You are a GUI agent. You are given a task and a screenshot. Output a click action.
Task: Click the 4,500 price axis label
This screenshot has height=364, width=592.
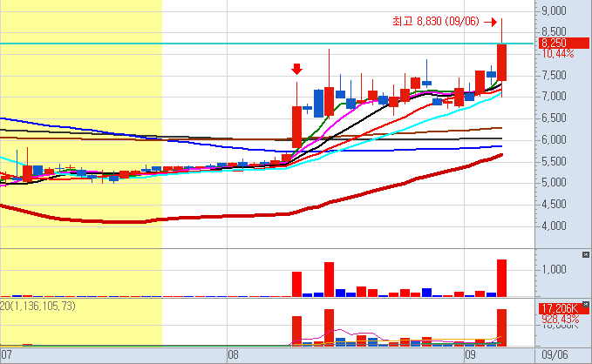(554, 205)
